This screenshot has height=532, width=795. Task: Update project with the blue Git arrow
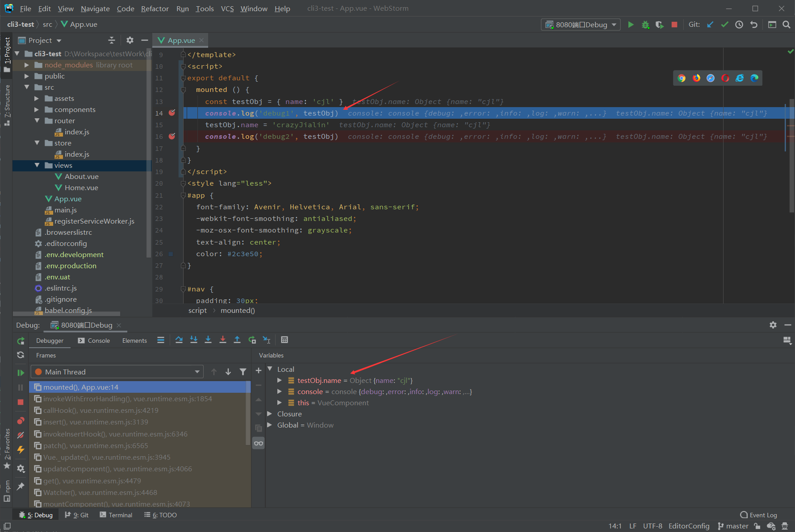click(710, 25)
